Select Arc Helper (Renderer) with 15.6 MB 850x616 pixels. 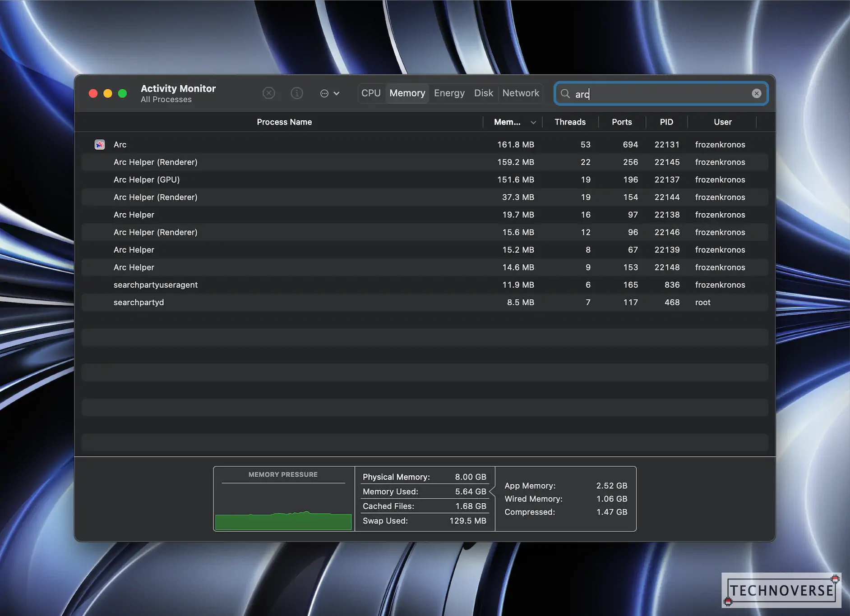click(x=425, y=232)
